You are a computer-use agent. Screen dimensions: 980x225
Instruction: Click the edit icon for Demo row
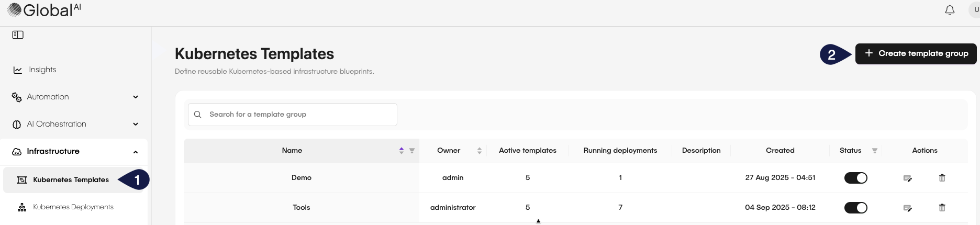(908, 178)
